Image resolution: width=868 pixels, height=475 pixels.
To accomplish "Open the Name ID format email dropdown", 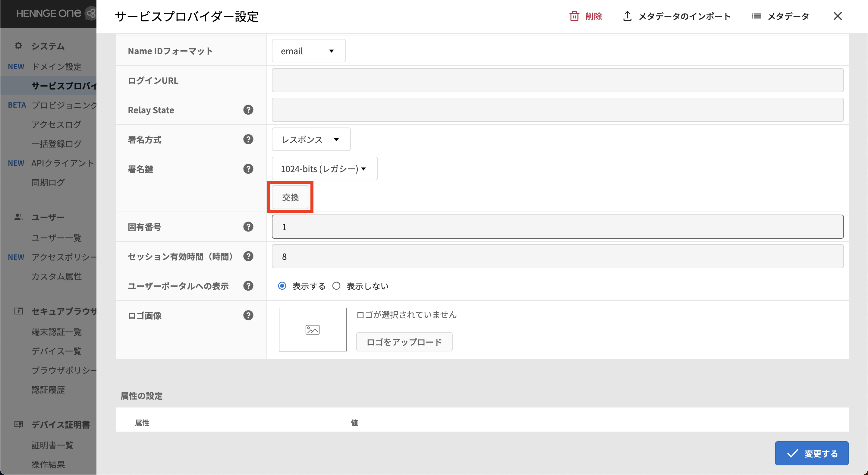I will tap(308, 51).
